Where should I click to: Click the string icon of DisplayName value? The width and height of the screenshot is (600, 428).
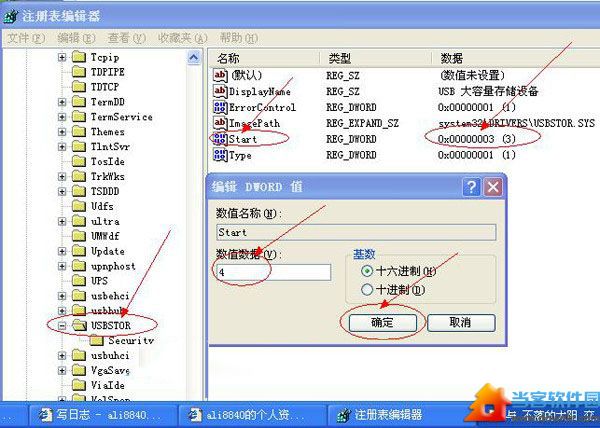coord(220,91)
